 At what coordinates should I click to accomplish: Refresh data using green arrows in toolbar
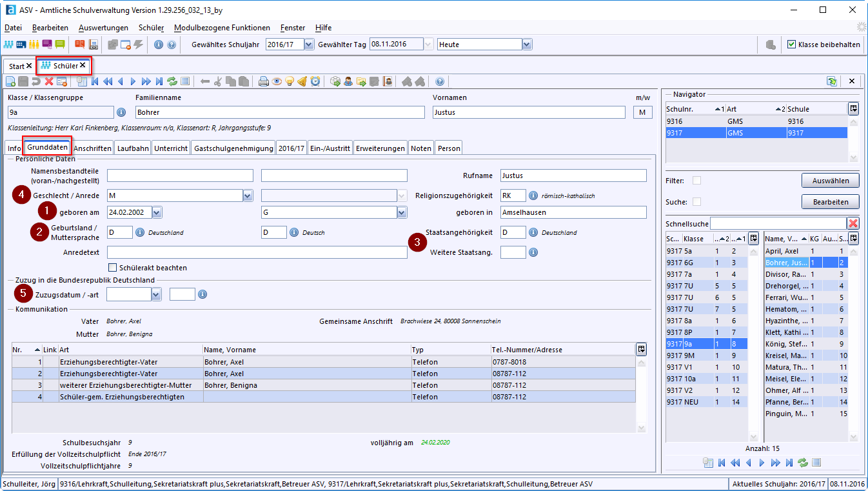point(172,81)
